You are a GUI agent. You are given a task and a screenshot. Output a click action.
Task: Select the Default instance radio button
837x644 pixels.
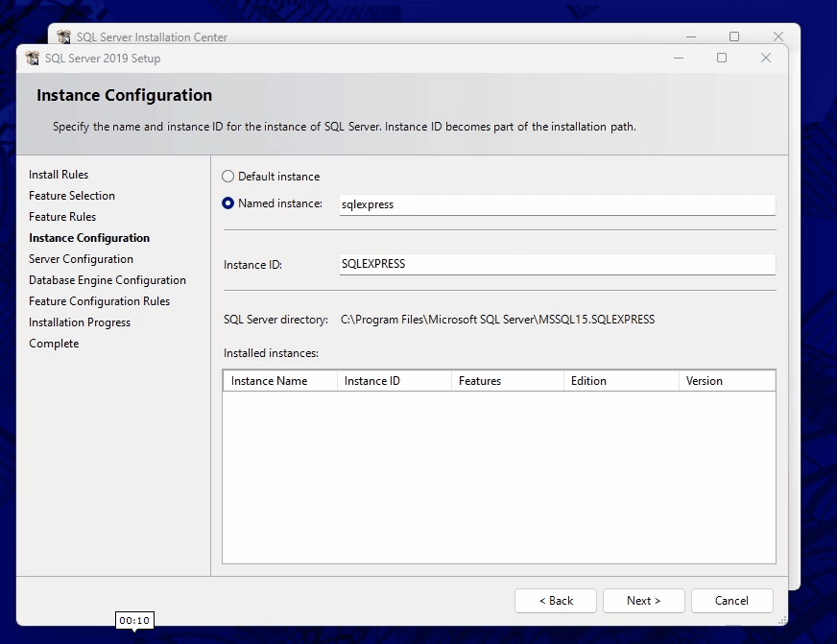[x=227, y=177]
